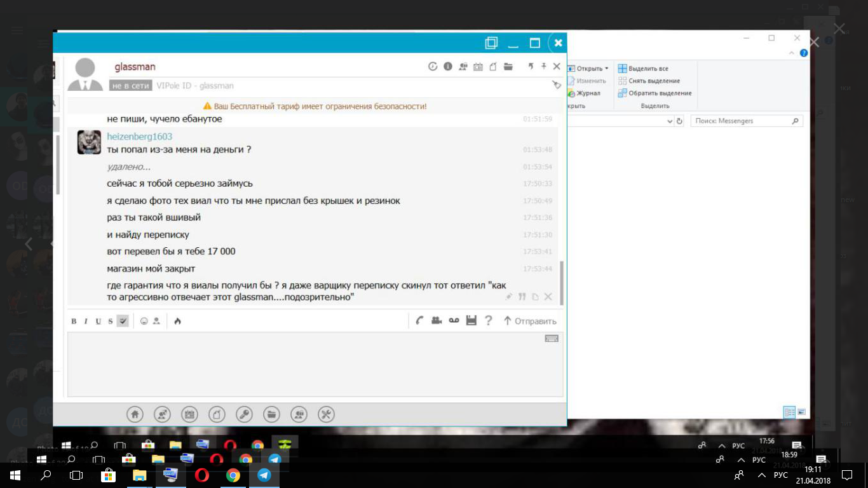
Task: Click the voicemail recording icon
Action: coord(454,321)
